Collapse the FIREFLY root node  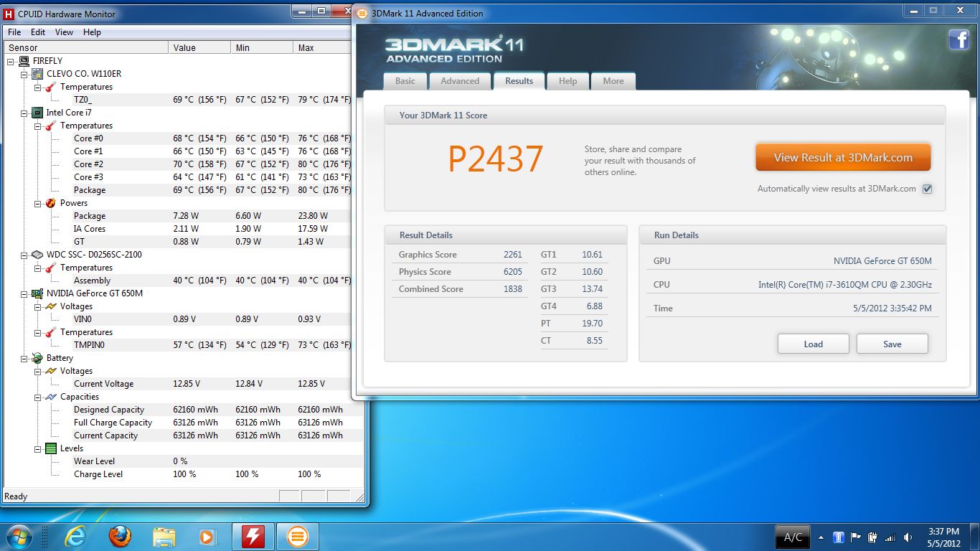(11, 61)
